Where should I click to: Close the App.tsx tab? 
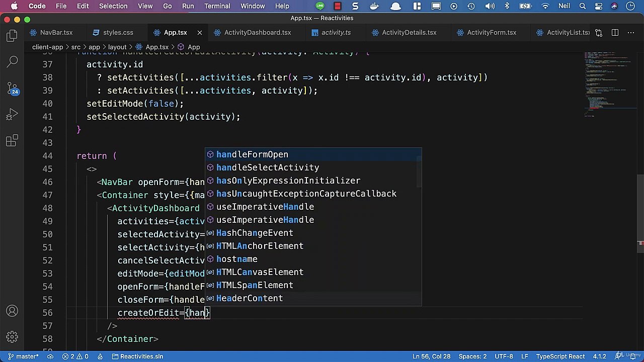tap(199, 33)
